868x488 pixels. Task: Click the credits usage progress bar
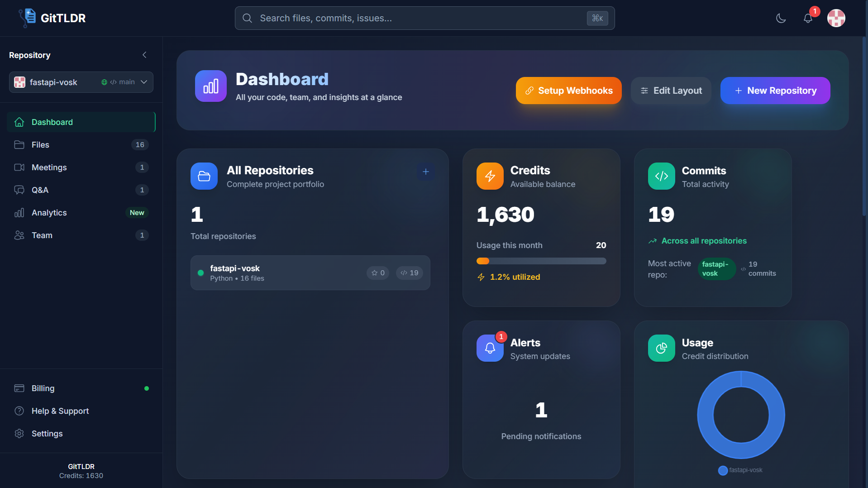coord(541,261)
